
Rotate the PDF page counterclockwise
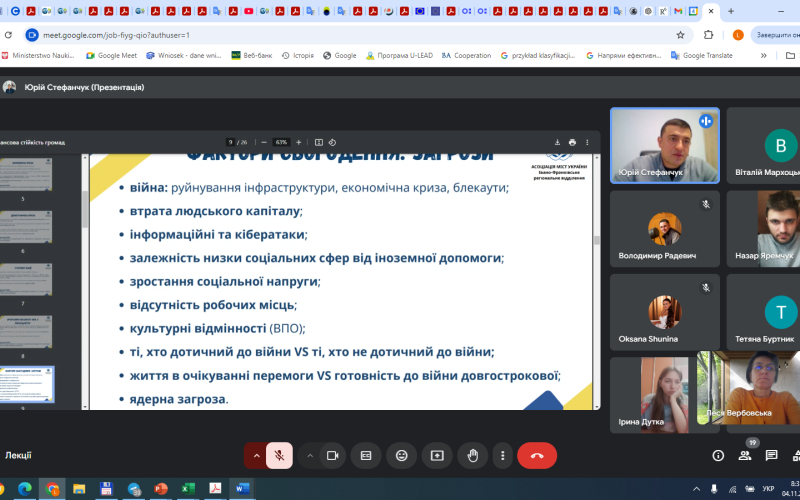[x=332, y=142]
